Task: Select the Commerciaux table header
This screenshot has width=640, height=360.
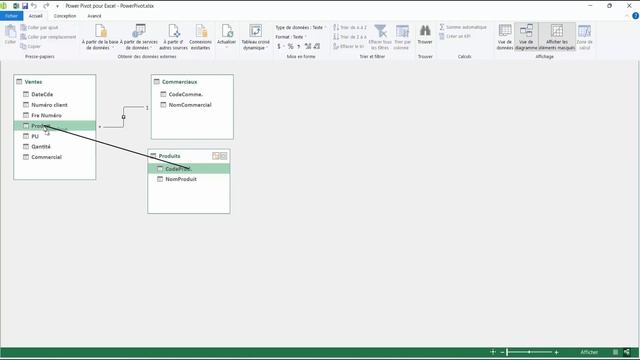Action: click(192, 82)
